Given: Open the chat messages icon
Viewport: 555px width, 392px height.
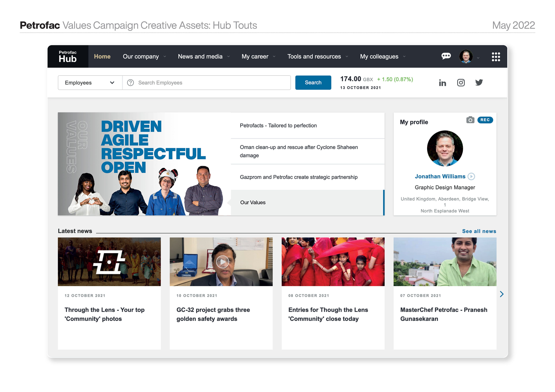Looking at the screenshot, I should coord(446,56).
